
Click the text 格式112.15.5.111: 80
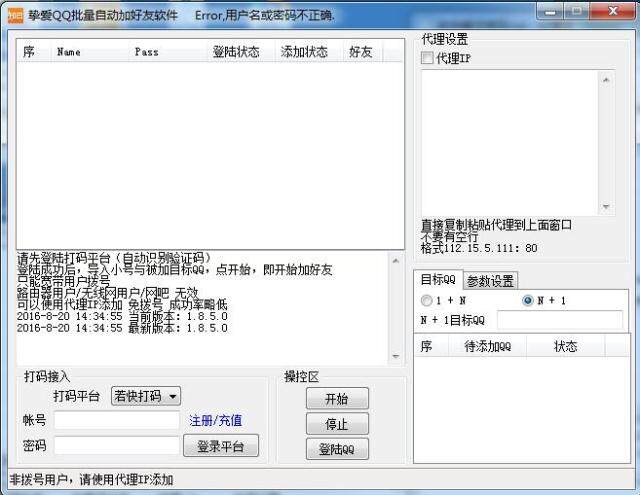[479, 248]
